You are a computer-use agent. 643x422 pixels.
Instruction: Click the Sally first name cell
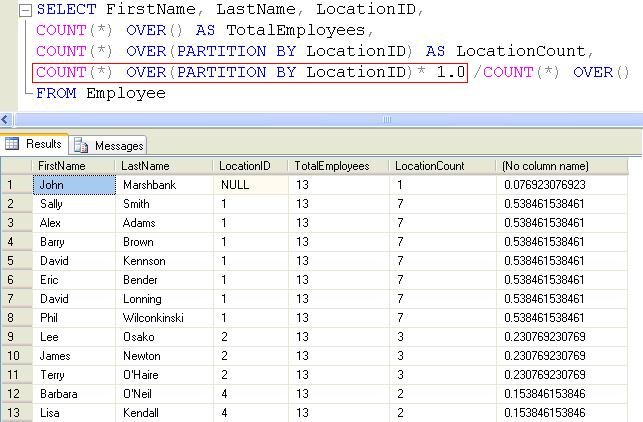click(74, 204)
